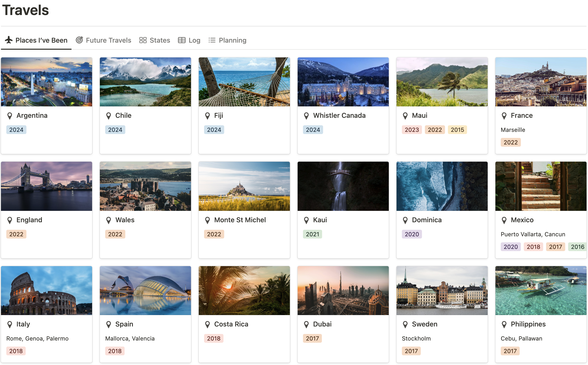
Task: Click the location pin icon next to Argentina
Action: point(10,116)
